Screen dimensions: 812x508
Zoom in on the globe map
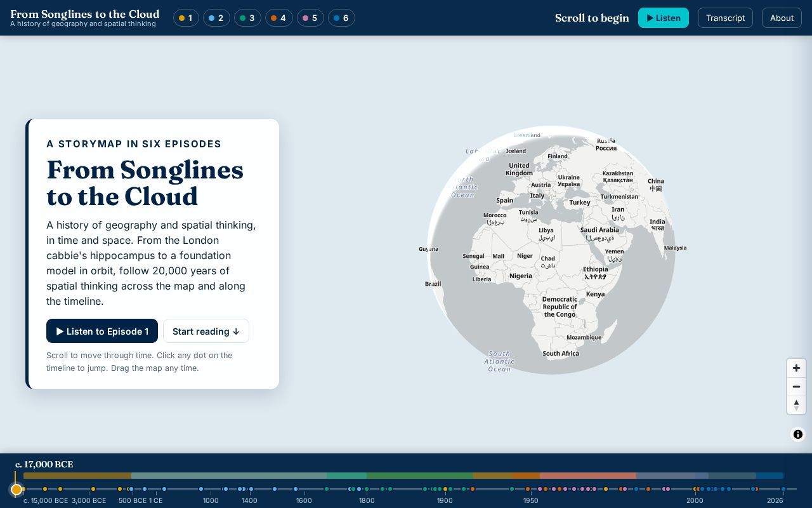796,368
